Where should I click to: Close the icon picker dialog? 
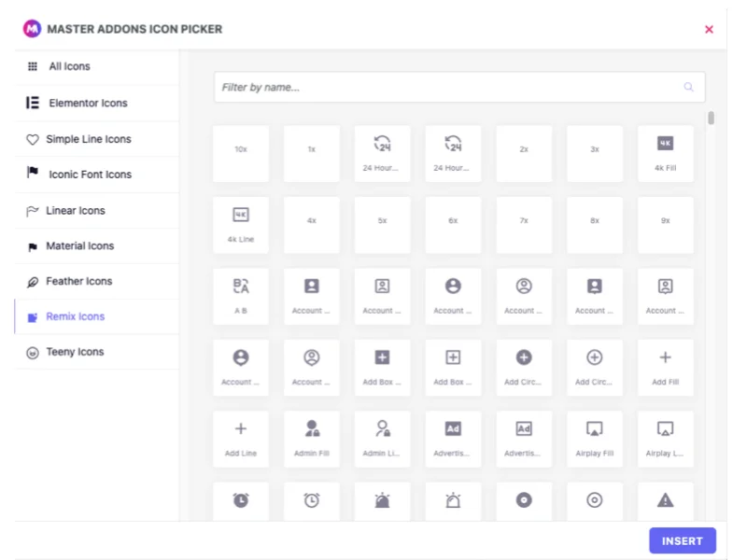pyautogui.click(x=709, y=30)
